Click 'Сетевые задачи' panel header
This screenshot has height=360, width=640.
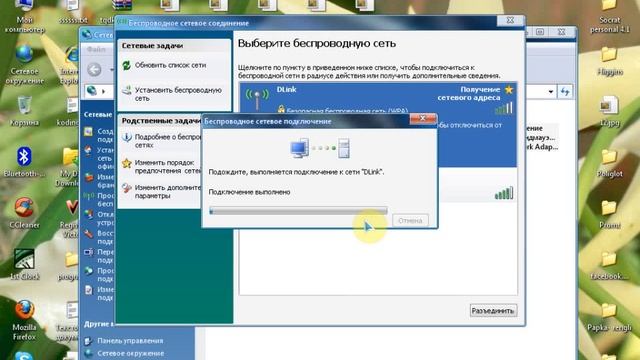tap(152, 46)
